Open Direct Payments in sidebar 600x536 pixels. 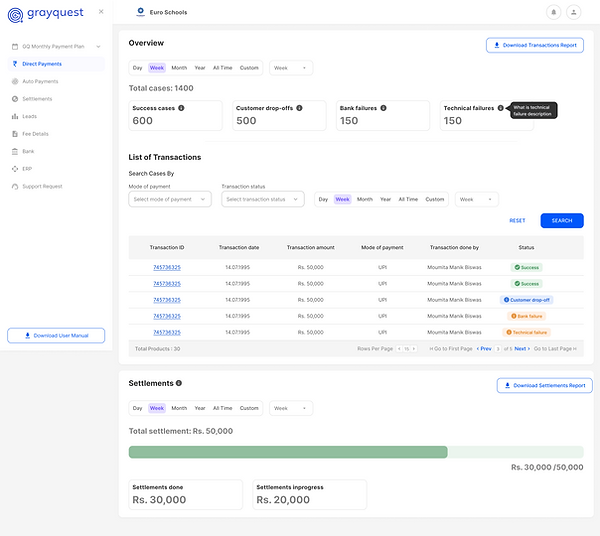[x=56, y=64]
